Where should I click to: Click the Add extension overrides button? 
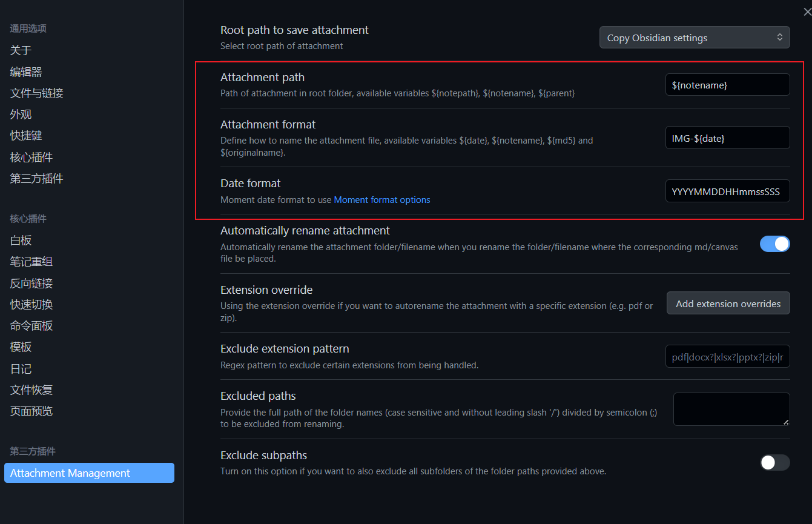(728, 303)
